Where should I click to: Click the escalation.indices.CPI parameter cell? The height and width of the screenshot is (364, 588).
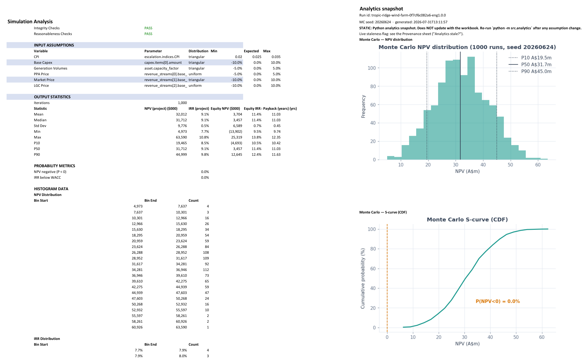pyautogui.click(x=162, y=57)
